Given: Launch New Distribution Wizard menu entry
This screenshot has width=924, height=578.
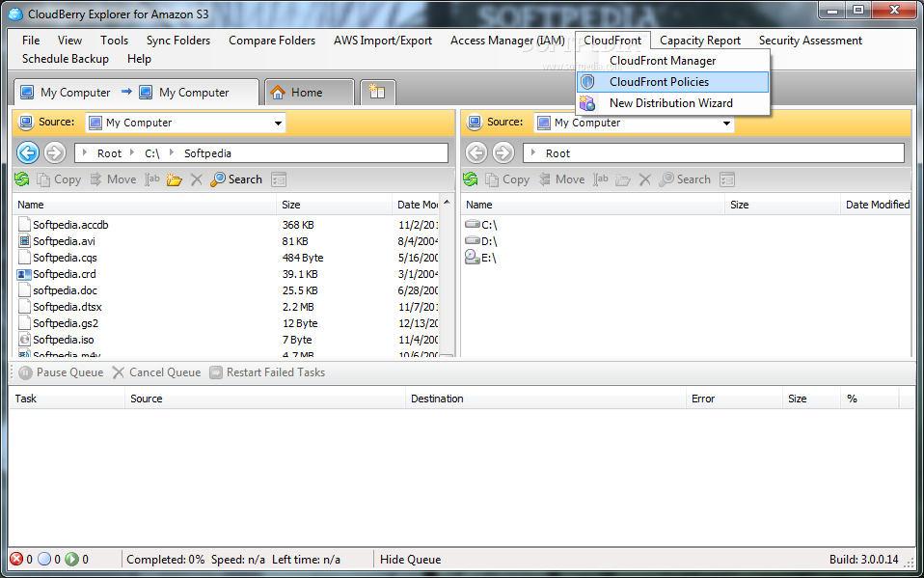Looking at the screenshot, I should click(x=671, y=103).
